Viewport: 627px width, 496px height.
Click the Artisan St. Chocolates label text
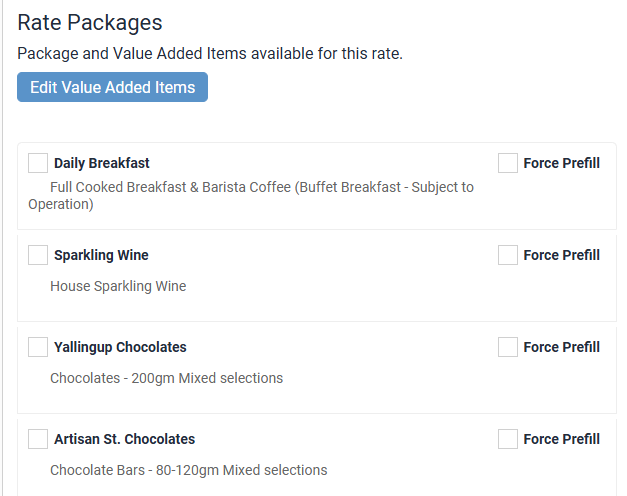pos(124,439)
